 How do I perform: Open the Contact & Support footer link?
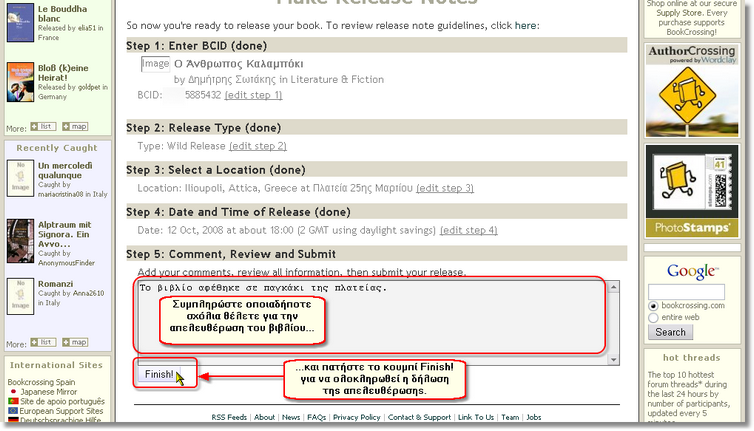coord(419,417)
